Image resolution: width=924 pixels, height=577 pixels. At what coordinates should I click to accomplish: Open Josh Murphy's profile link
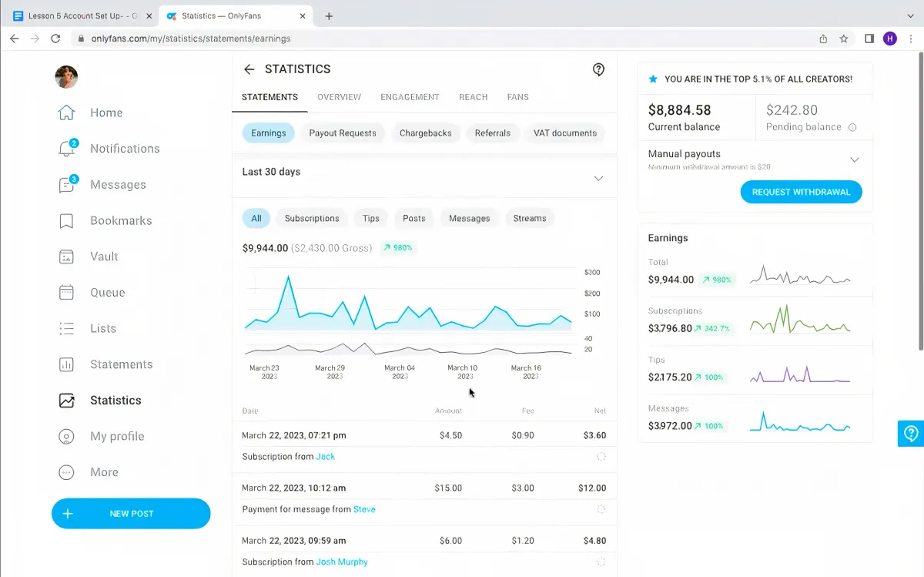[342, 562]
